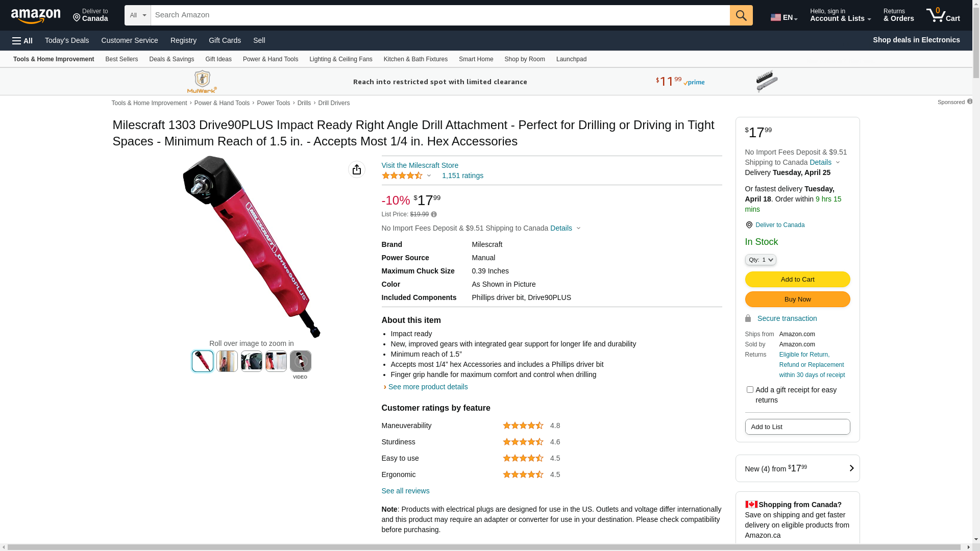Click the share icon by product image

[x=357, y=169]
